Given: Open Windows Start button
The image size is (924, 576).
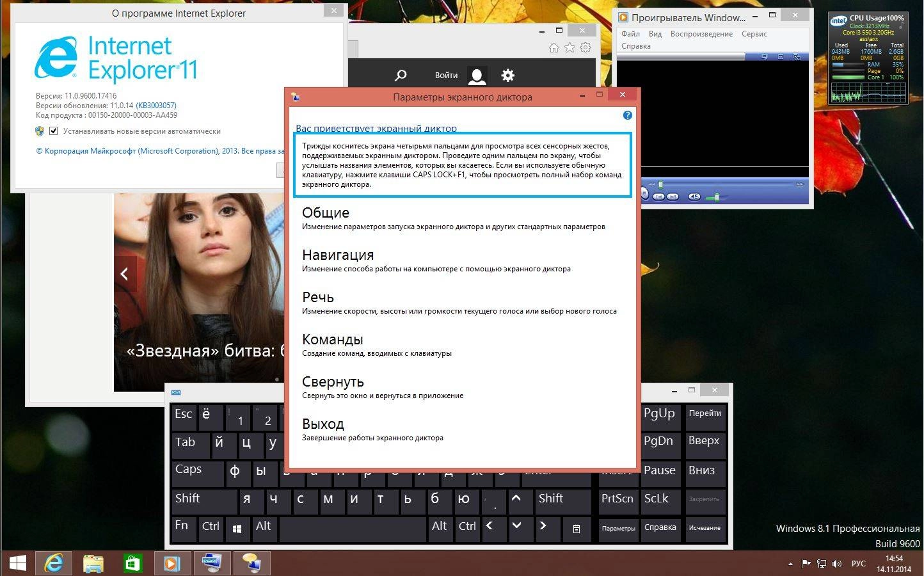Looking at the screenshot, I should (17, 563).
